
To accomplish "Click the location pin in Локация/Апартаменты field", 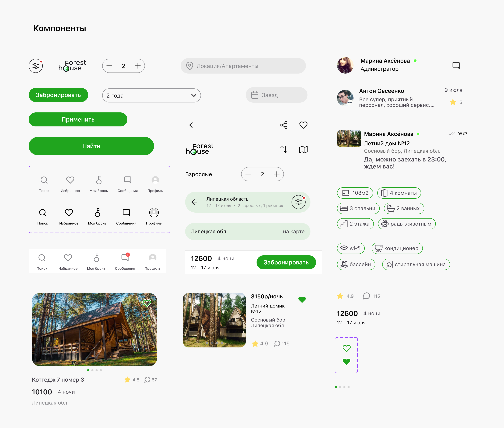I will [x=190, y=66].
